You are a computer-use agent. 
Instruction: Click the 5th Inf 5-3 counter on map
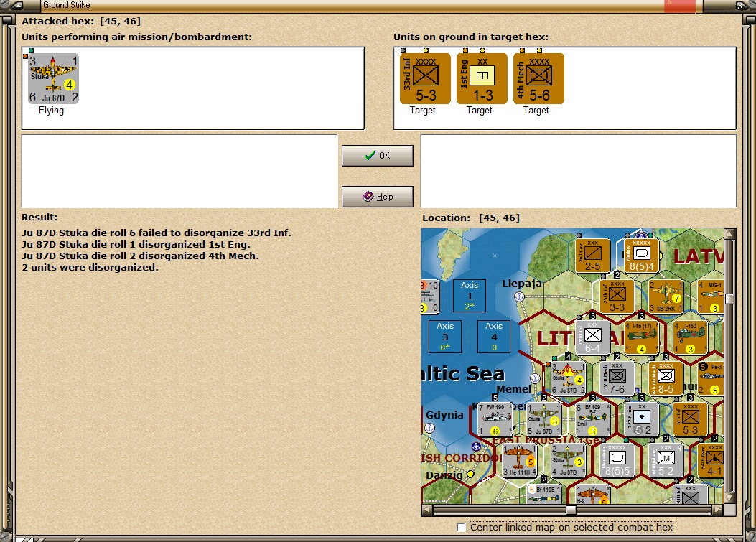(x=691, y=419)
